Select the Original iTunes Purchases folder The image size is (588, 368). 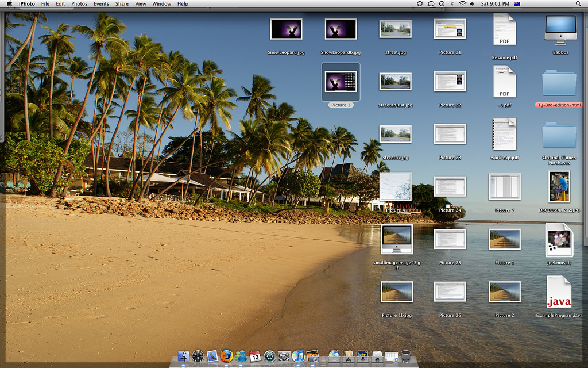click(x=559, y=136)
